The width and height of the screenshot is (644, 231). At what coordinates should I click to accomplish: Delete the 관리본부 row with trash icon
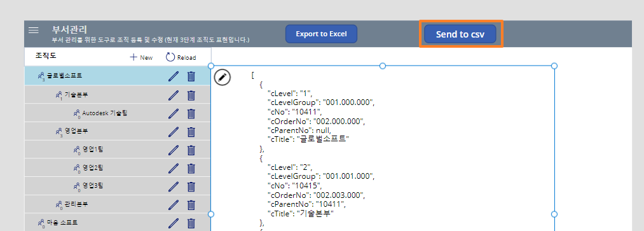click(x=191, y=205)
